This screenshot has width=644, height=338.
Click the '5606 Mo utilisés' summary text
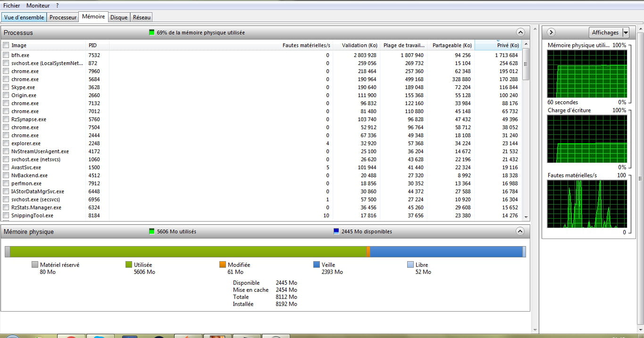coord(176,231)
